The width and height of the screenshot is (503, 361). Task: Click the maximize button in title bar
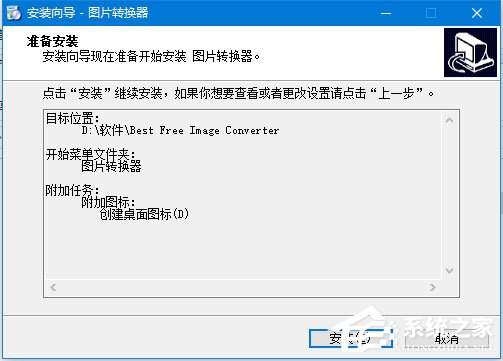pyautogui.click(x=431, y=13)
